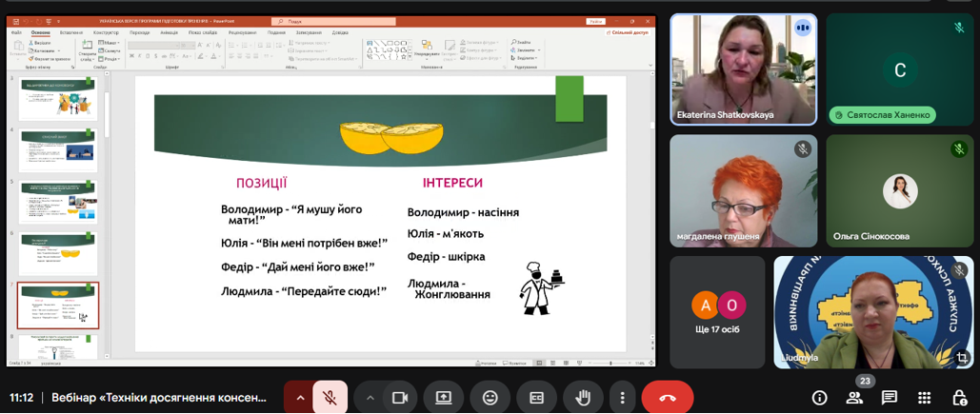Leave the call with the red button
The image size is (980, 414).
667,398
